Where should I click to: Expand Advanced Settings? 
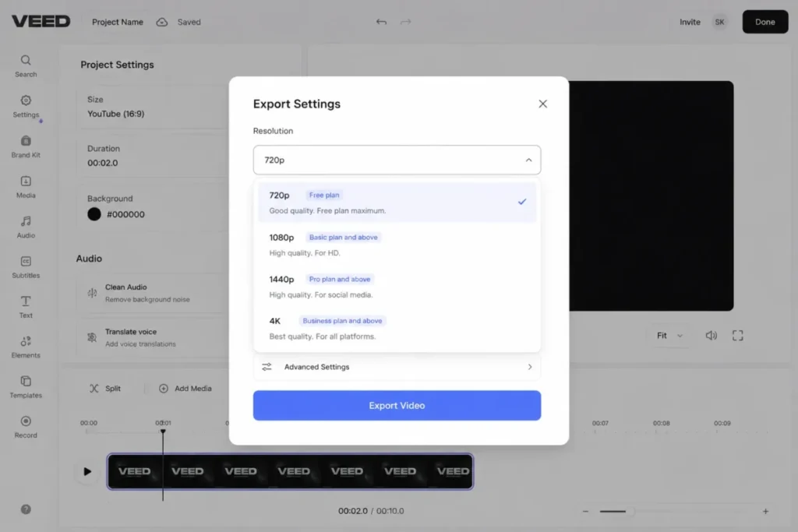397,367
